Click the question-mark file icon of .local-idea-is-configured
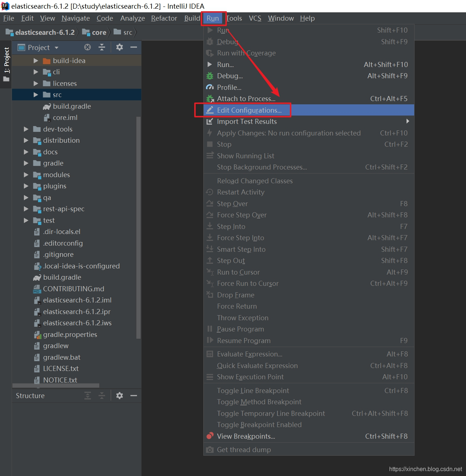Viewport: 466px width, 476px height. coord(37,266)
